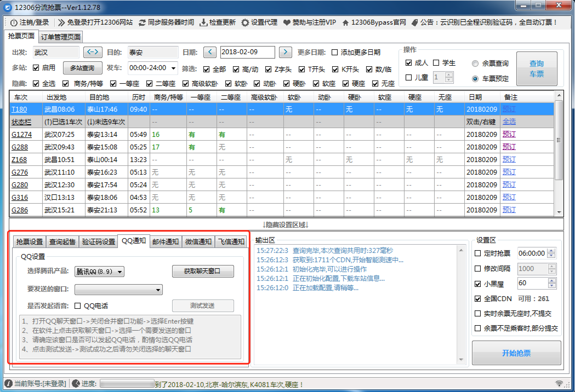Toggle Z字头 filter checkbox
The height and width of the screenshot is (392, 575).
point(268,69)
